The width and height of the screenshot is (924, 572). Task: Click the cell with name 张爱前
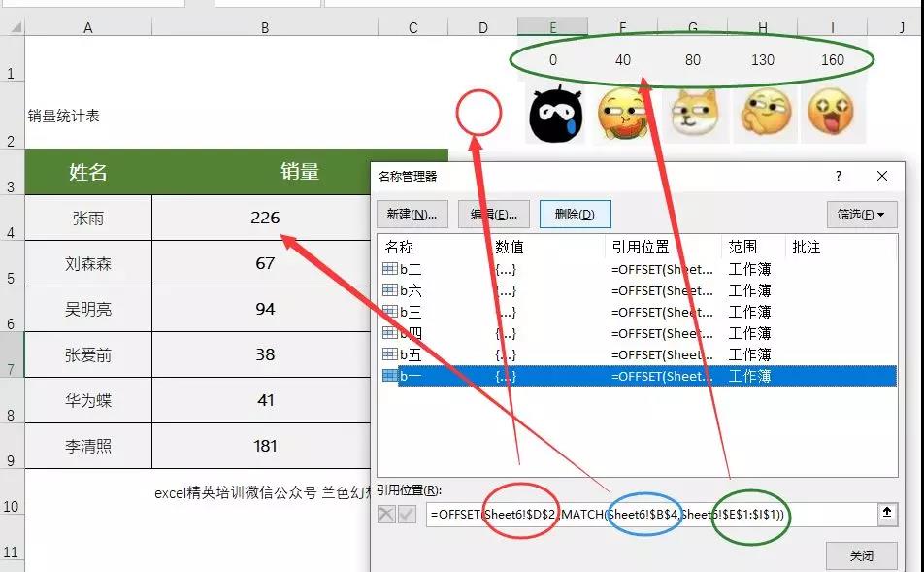(88, 355)
